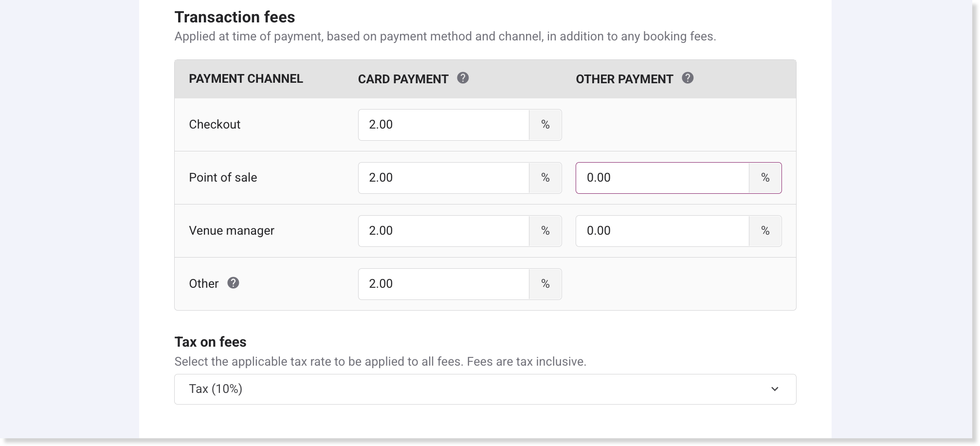This screenshot has width=980, height=446.
Task: Focus the Point of sale card payment field
Action: click(443, 178)
